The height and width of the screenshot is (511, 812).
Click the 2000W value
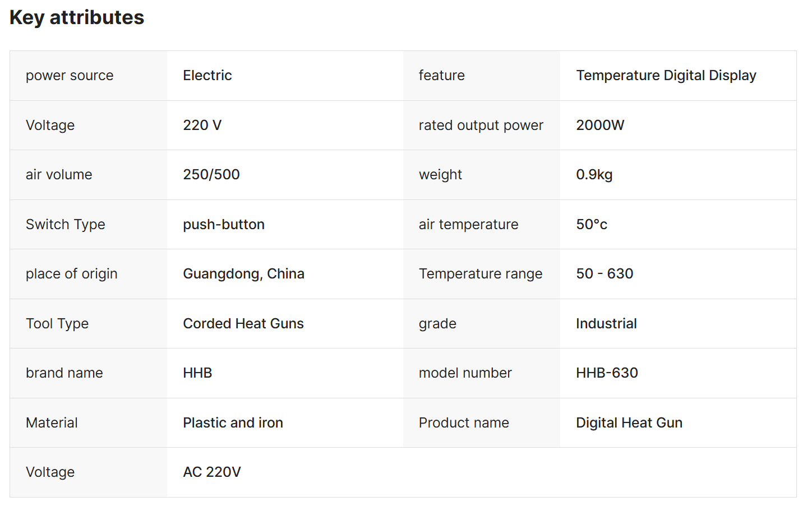[600, 125]
